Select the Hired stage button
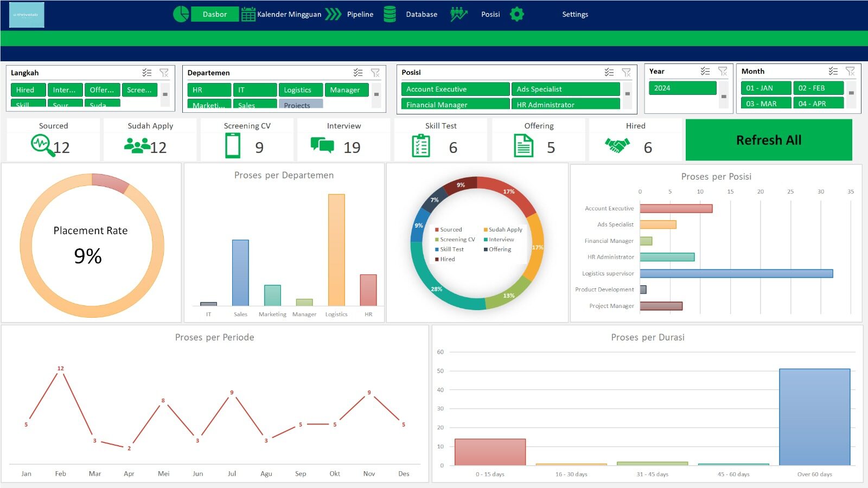 (x=28, y=90)
